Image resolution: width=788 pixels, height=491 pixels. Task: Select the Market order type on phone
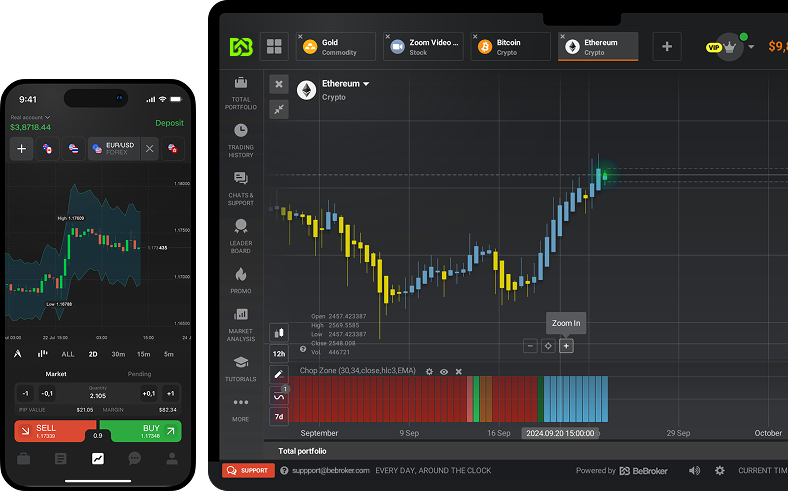tap(56, 374)
